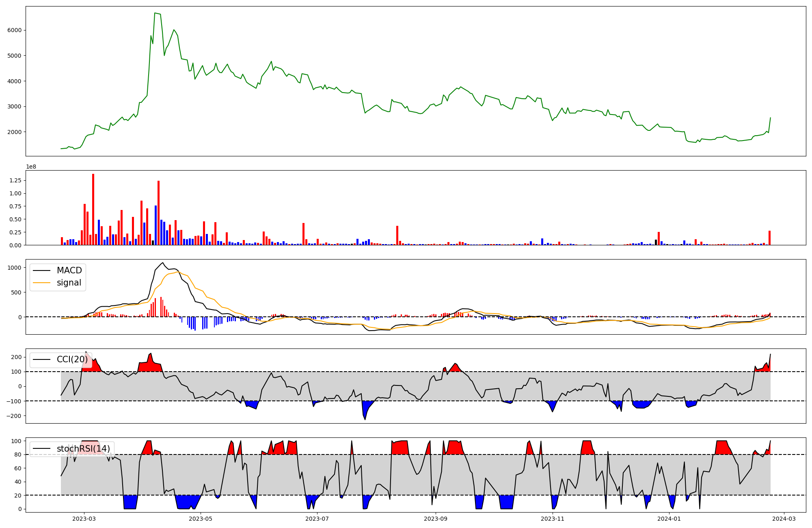Click the 1.25 tick on volume axis
The width and height of the screenshot is (812, 528).
pyautogui.click(x=15, y=180)
